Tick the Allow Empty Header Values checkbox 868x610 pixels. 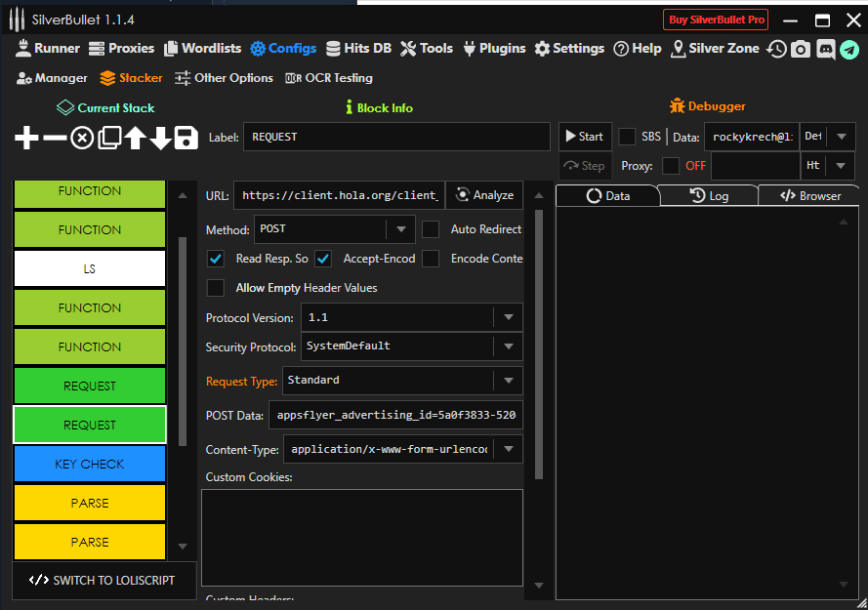pos(216,288)
